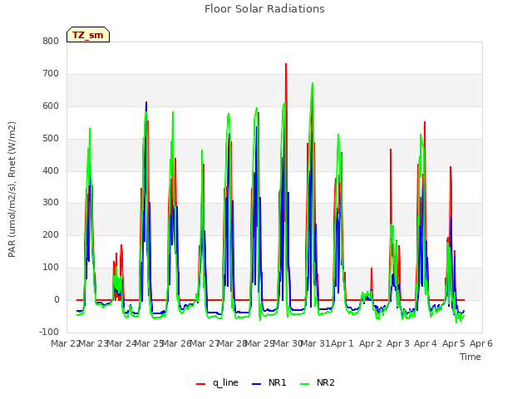Click the y-axis label PAR Rnet
The height and width of the screenshot is (399, 532).
click(x=12, y=190)
